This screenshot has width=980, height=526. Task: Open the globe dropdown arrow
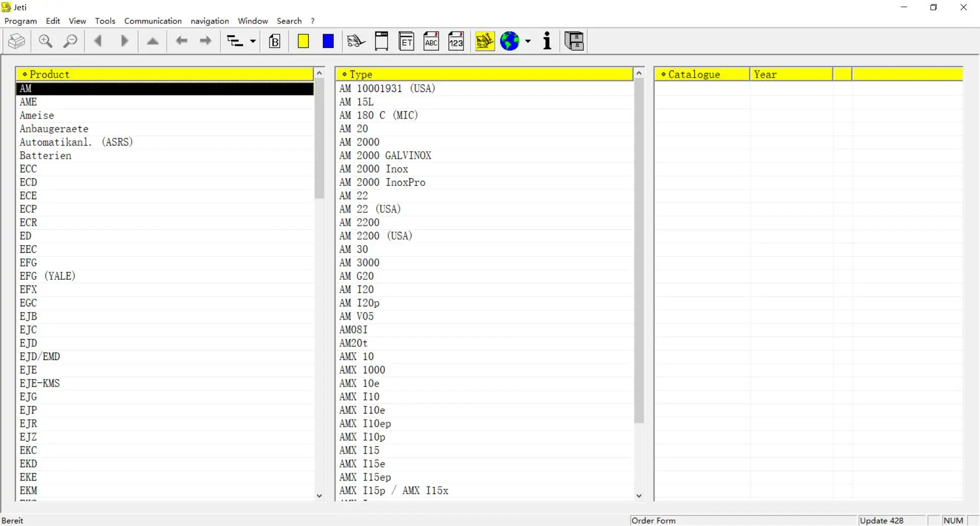528,41
